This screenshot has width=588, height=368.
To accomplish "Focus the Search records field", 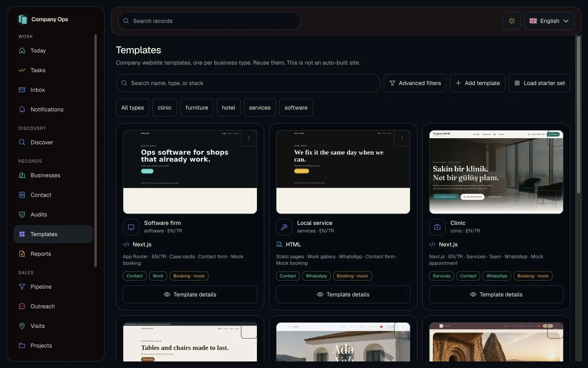I will (x=209, y=21).
